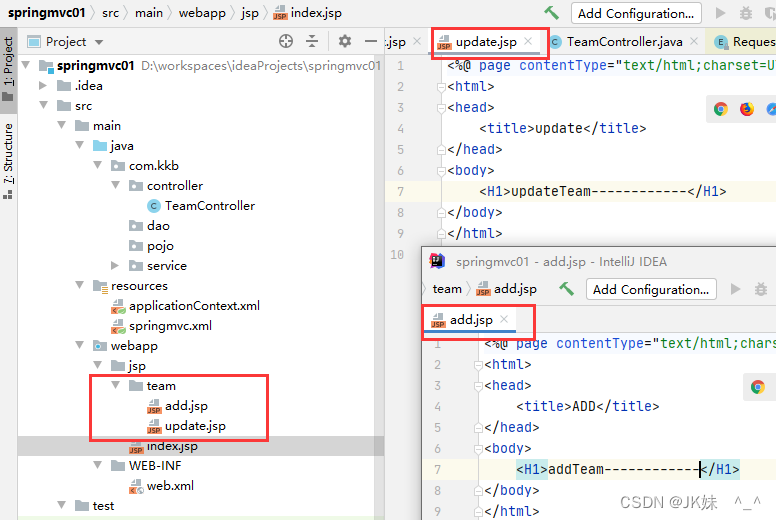Viewport: 776px width, 520px height.
Task: Select web.xml in project tree
Action: pos(161,486)
